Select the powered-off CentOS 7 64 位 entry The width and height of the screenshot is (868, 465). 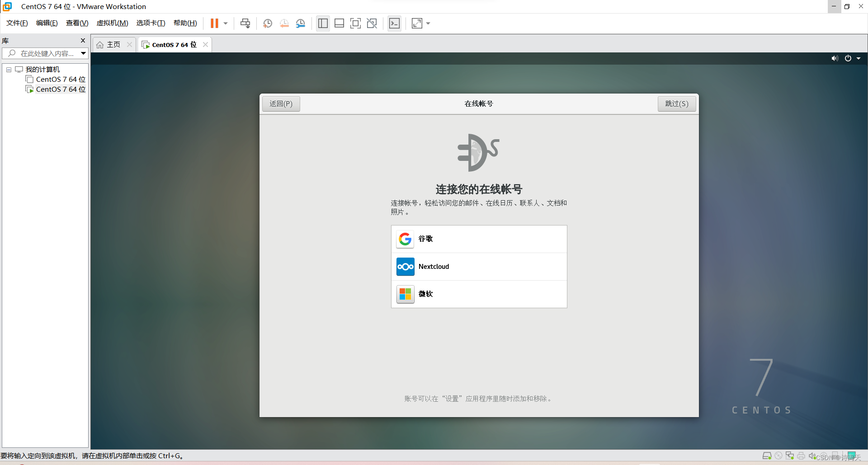tap(61, 79)
